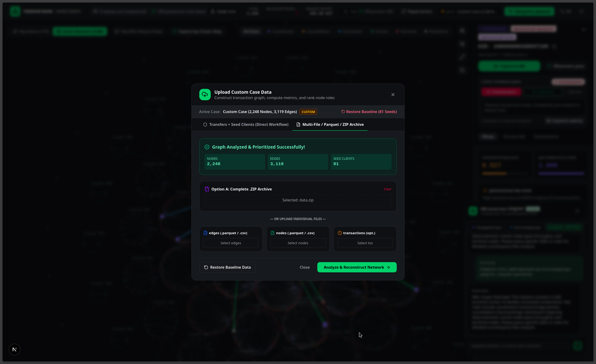Click Analyze & Reconstruct Network button
Viewport: 596px width, 364px height.
click(357, 267)
